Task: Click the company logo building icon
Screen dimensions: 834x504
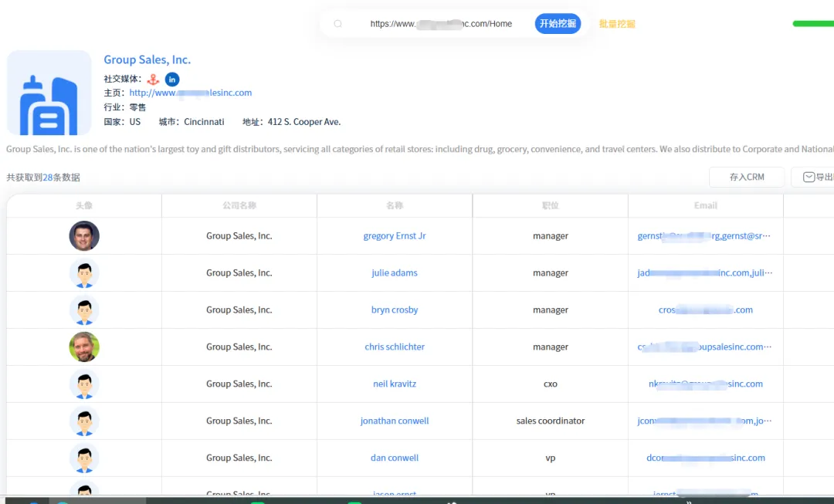Action: (x=49, y=93)
